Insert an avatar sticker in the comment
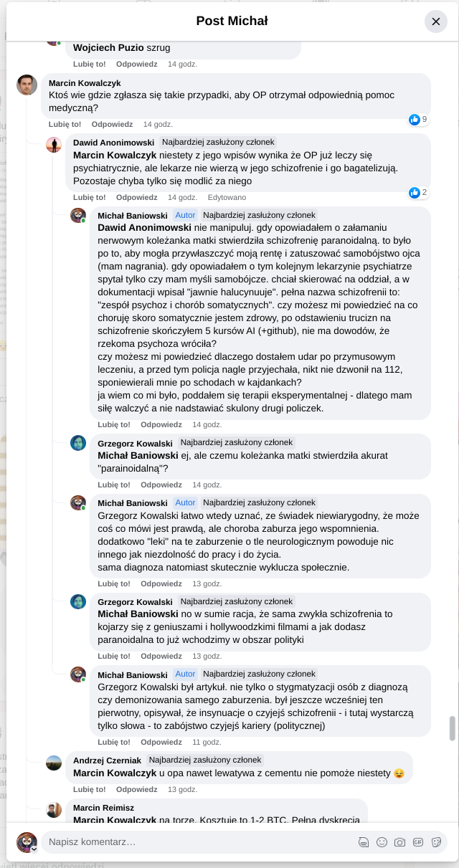 tap(364, 842)
